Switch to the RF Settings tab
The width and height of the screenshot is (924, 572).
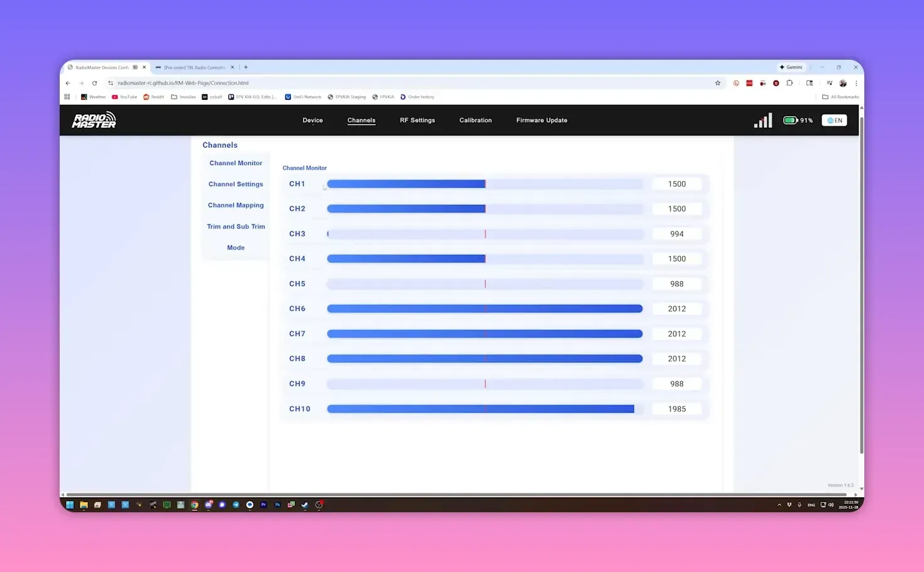pyautogui.click(x=417, y=120)
